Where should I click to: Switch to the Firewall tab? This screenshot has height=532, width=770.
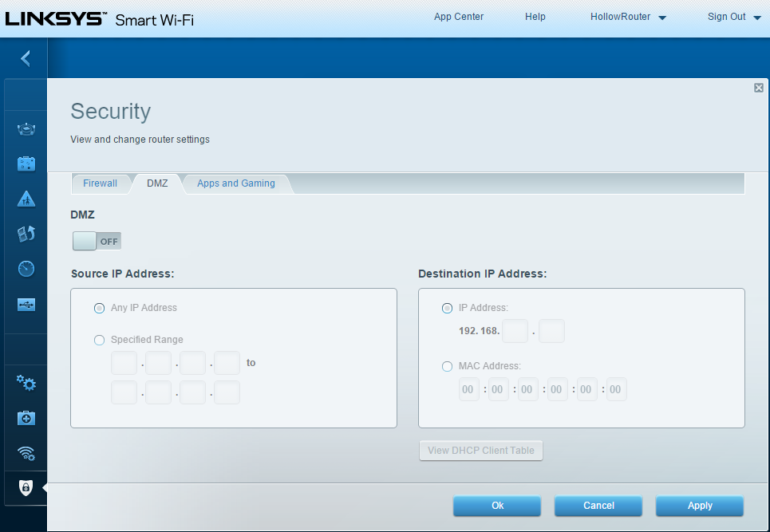pyautogui.click(x=100, y=183)
